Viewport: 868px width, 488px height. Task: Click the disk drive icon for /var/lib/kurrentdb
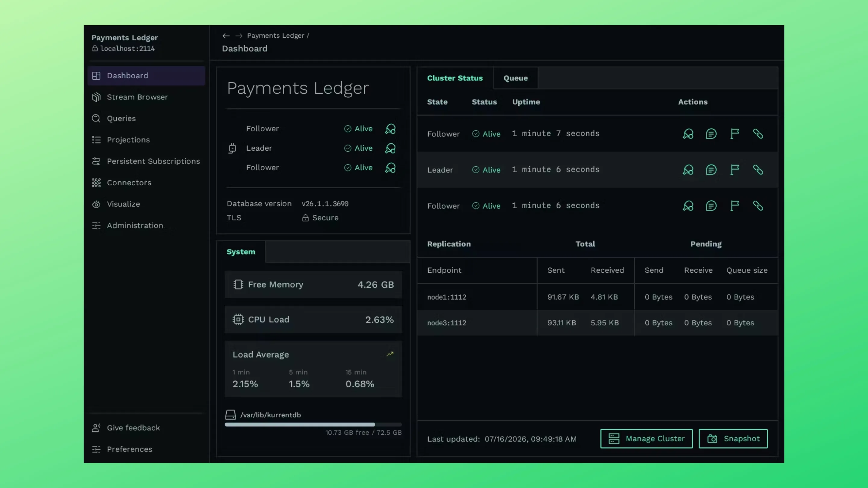[x=231, y=415]
